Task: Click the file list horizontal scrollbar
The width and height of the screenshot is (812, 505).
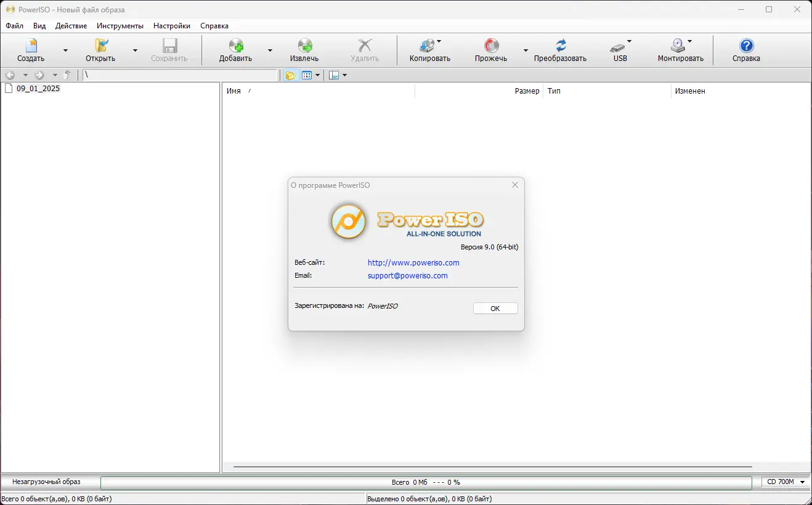Action: (x=493, y=467)
